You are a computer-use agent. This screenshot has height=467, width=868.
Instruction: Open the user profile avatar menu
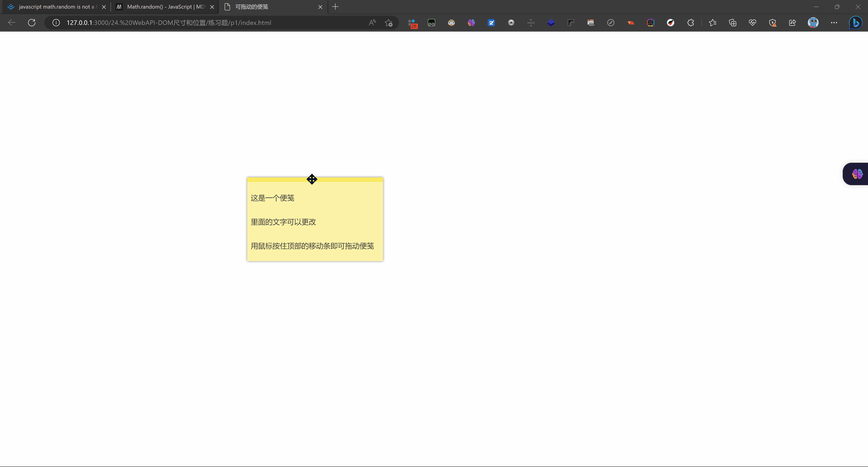click(813, 23)
